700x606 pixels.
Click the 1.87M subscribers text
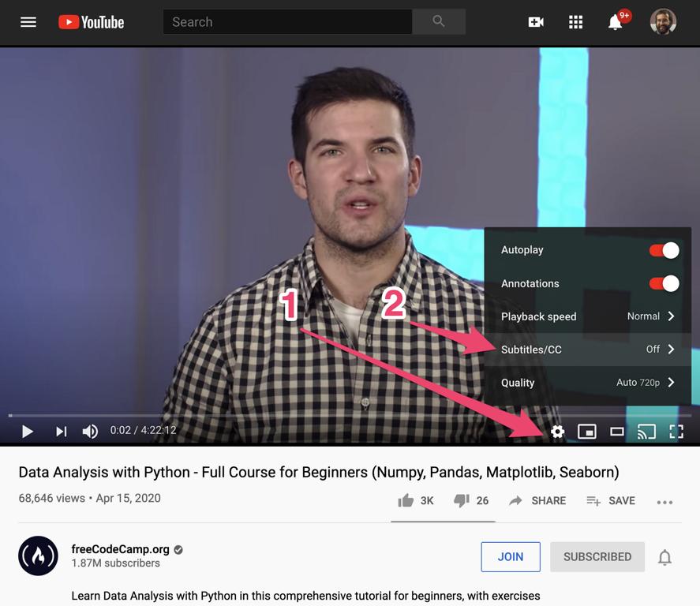(x=116, y=563)
